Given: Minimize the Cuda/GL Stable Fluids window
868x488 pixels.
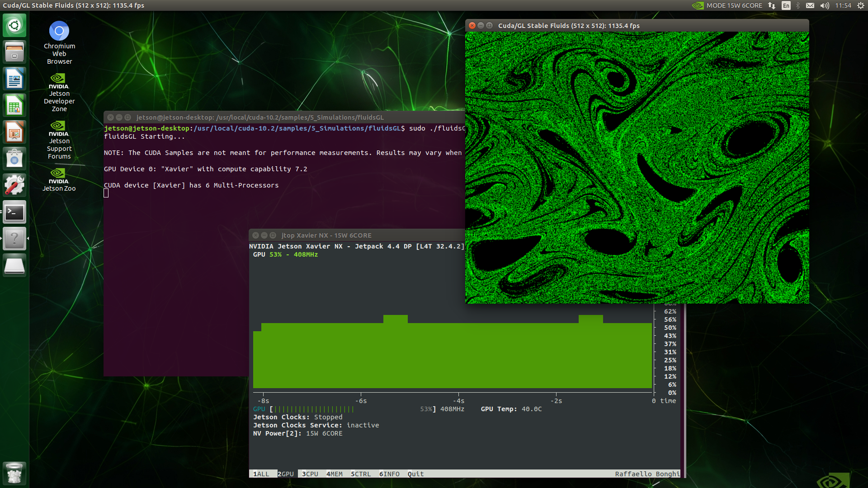Looking at the screenshot, I should pyautogui.click(x=481, y=26).
